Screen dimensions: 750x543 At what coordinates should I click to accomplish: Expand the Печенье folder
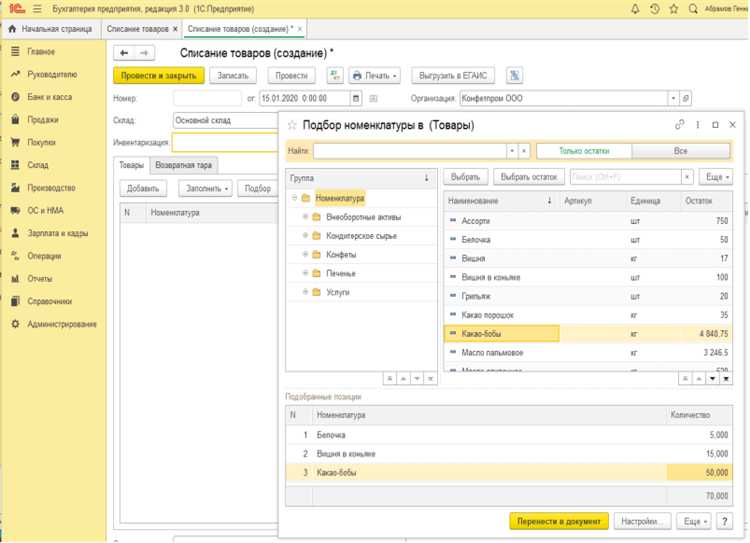point(305,273)
